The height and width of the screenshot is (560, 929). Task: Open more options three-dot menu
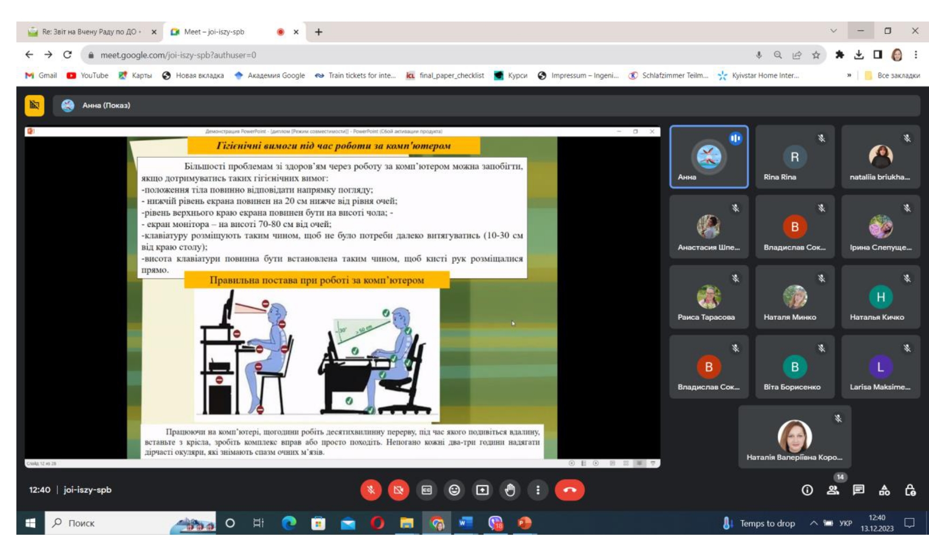(x=538, y=490)
